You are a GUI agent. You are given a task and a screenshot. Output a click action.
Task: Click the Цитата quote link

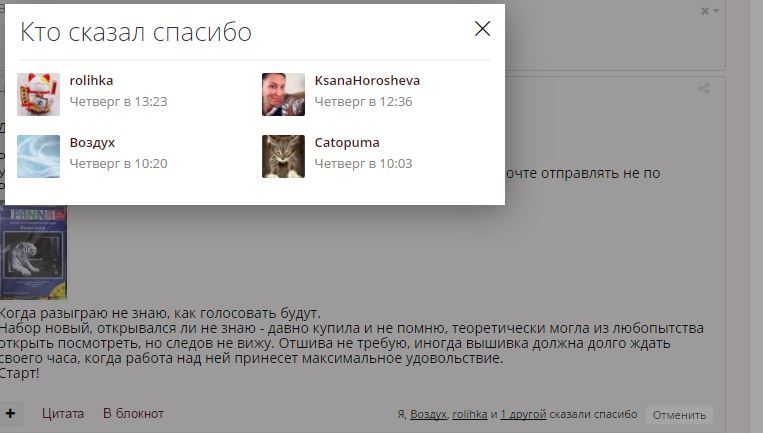(63, 414)
